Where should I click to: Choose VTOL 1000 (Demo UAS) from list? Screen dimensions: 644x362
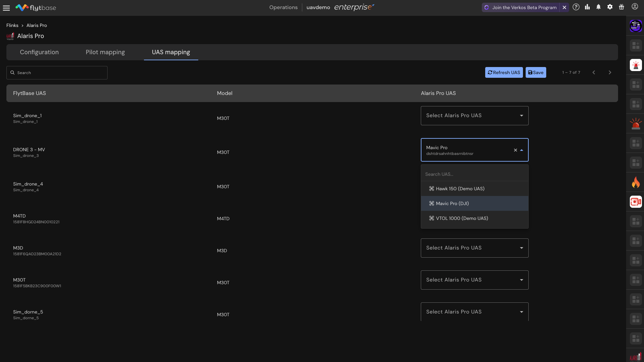point(462,218)
